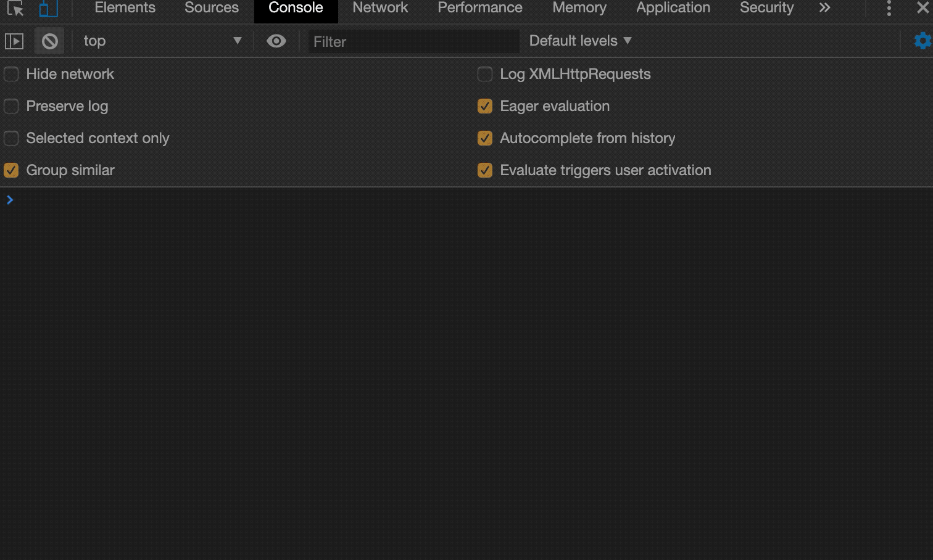
Task: Open console settings gear
Action: (922, 41)
